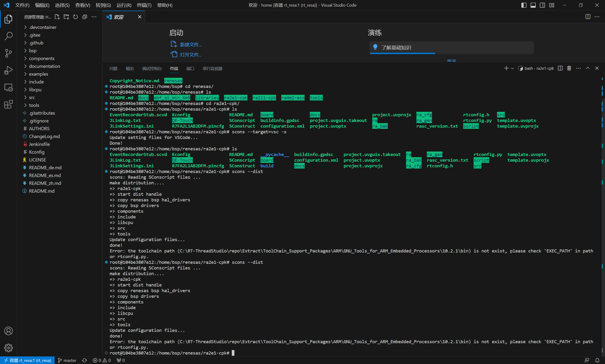
Task: Open the Search view in activity bar
Action: (8, 36)
